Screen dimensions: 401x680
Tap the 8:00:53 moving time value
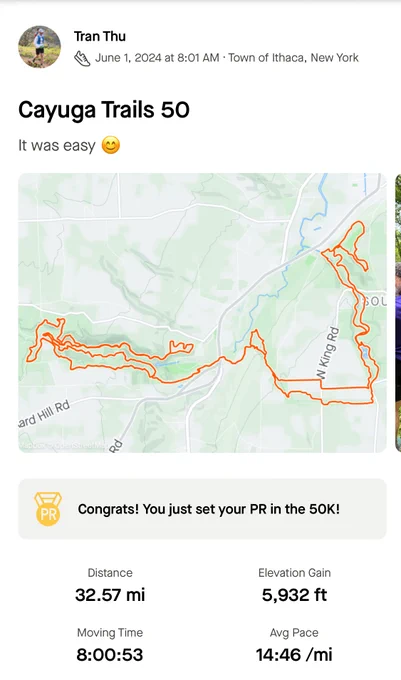(x=110, y=654)
